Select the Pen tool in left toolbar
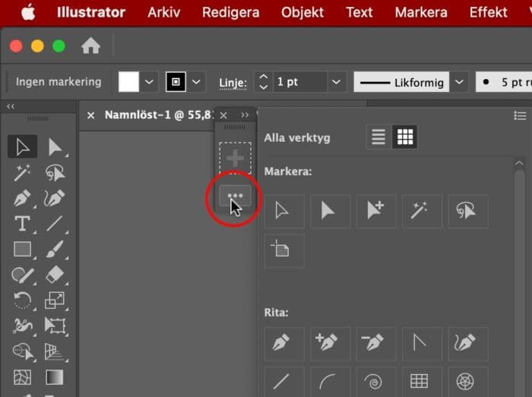 point(22,198)
